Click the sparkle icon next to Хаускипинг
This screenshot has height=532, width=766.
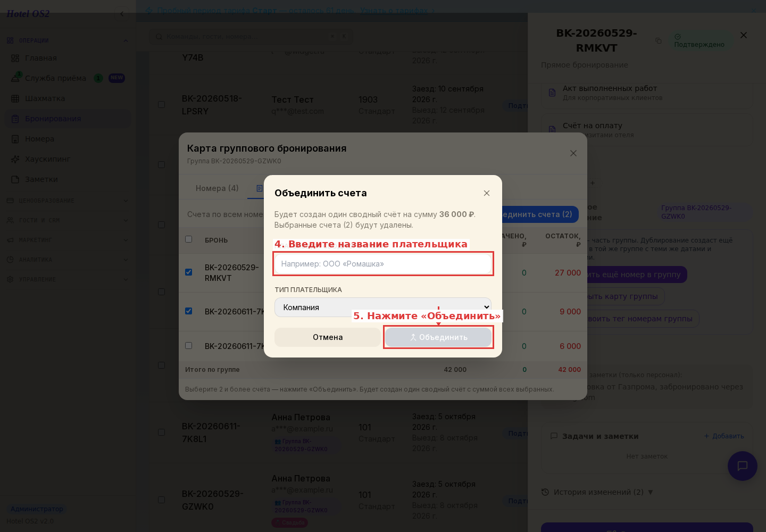pos(15,159)
